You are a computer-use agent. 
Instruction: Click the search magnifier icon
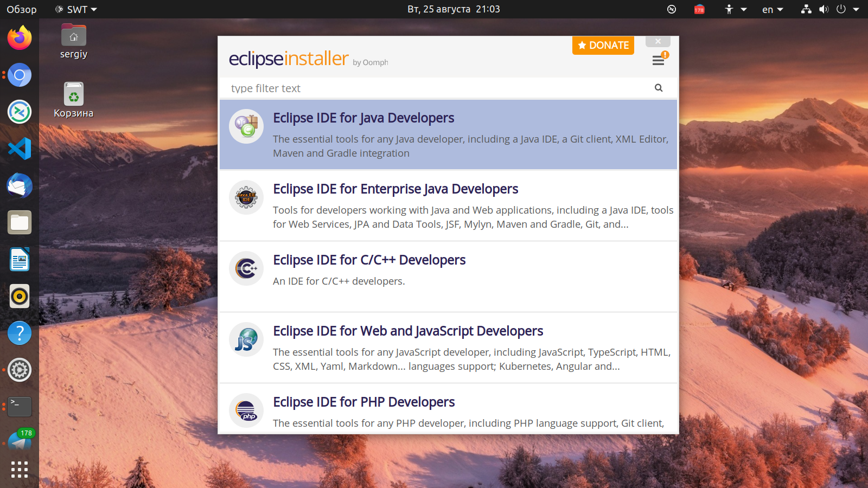659,88
